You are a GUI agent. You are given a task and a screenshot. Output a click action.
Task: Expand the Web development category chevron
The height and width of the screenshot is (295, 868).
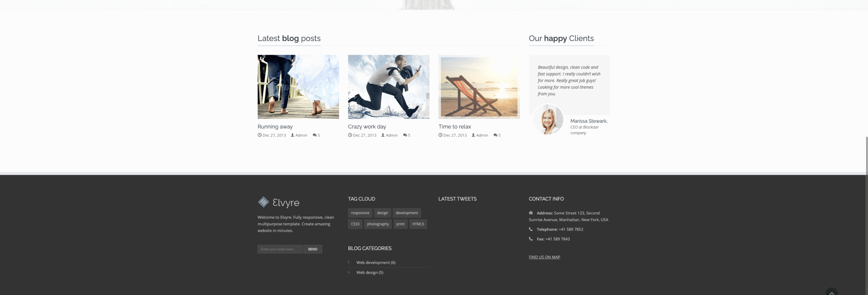pos(349,262)
